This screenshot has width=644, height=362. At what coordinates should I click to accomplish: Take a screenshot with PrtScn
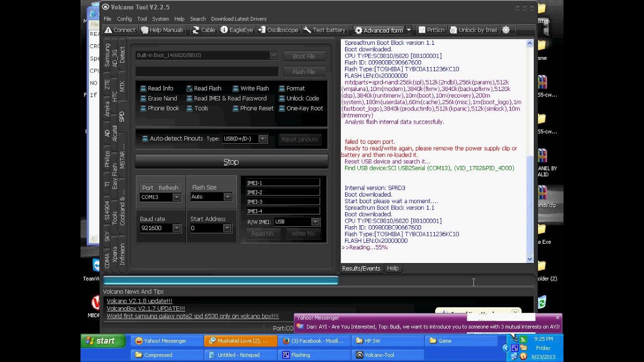[x=431, y=30]
